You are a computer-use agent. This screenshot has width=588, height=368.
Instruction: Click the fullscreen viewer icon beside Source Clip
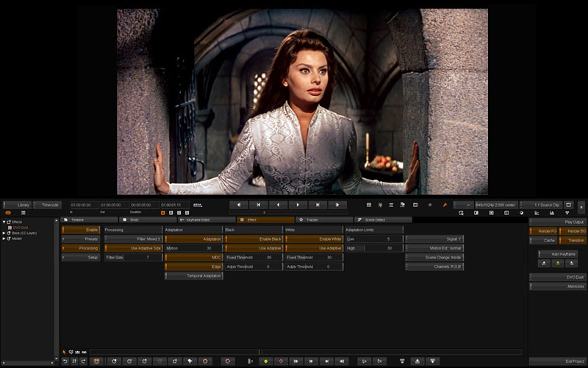[x=568, y=205]
